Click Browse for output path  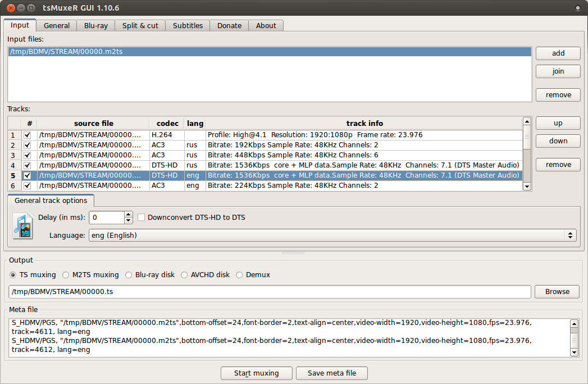(x=557, y=292)
